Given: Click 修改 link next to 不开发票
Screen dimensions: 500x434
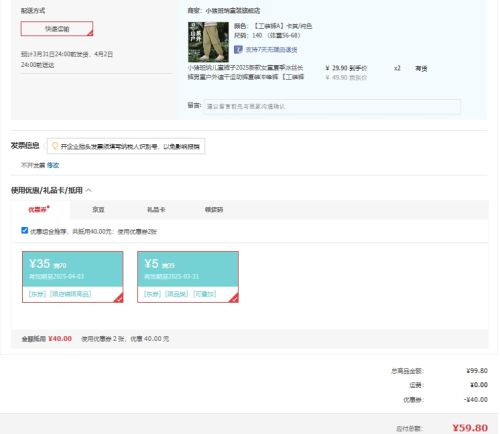Looking at the screenshot, I should coord(53,165).
